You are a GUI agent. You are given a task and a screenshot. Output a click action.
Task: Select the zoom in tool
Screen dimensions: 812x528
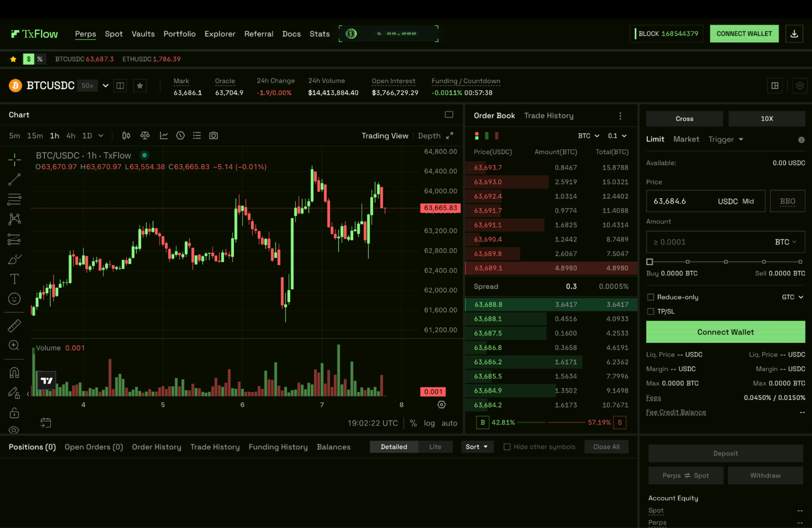click(x=14, y=345)
